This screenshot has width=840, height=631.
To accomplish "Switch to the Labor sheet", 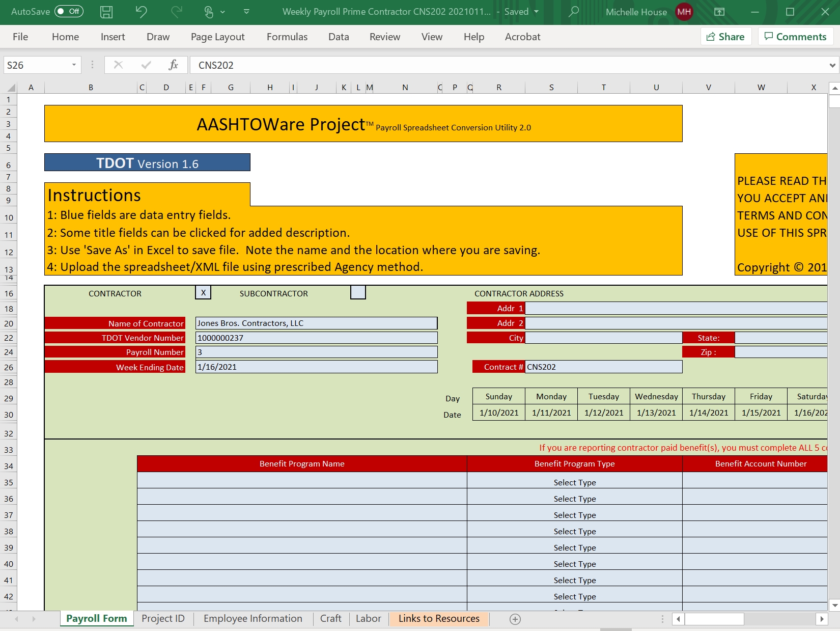I will [368, 618].
